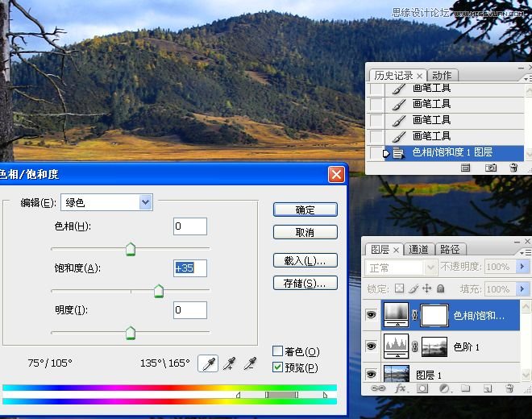532x419 pixels.
Task: Click 图层 1 image thumbnail
Action: 397,374
